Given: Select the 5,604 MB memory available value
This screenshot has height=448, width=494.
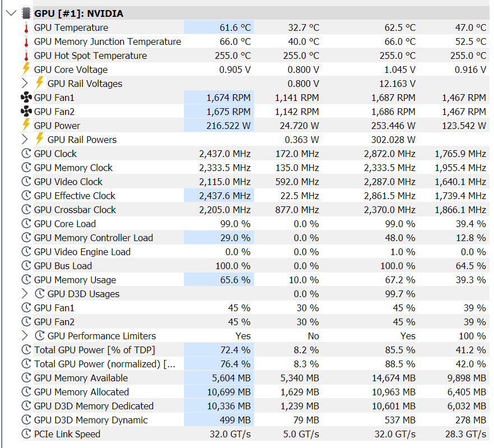Looking at the screenshot, I should point(231,378).
